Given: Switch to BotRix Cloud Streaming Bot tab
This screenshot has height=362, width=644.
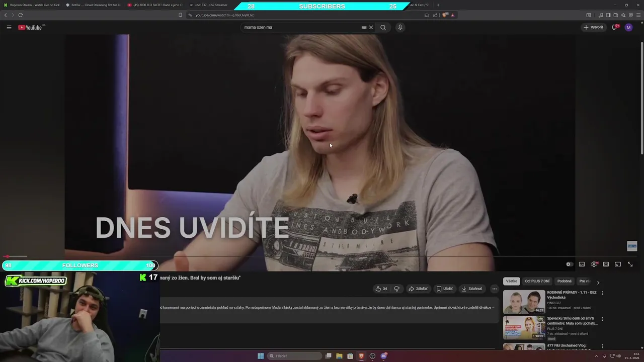Looking at the screenshot, I should (x=93, y=5).
